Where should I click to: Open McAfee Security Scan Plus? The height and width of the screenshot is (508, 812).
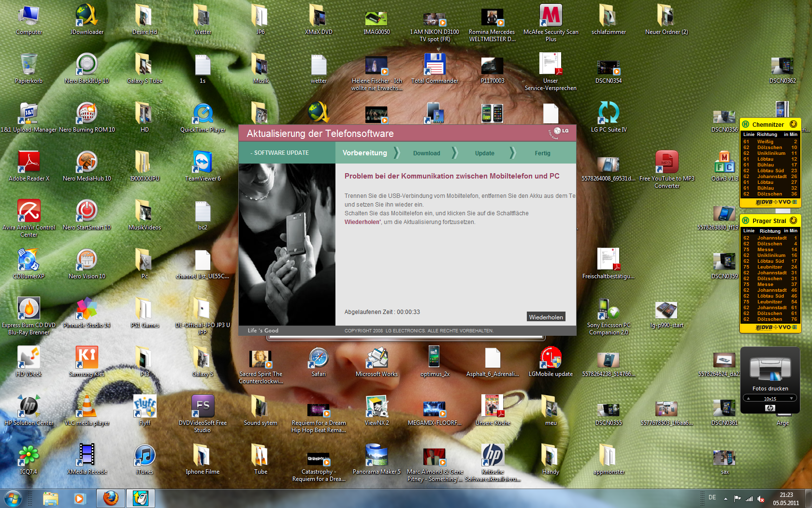[x=551, y=22]
